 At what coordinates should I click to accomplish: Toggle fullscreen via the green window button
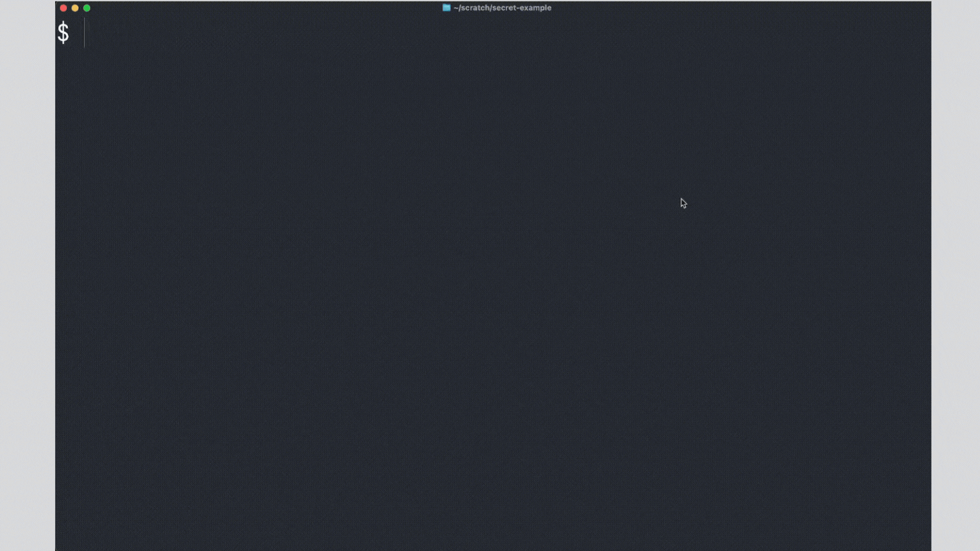87,8
